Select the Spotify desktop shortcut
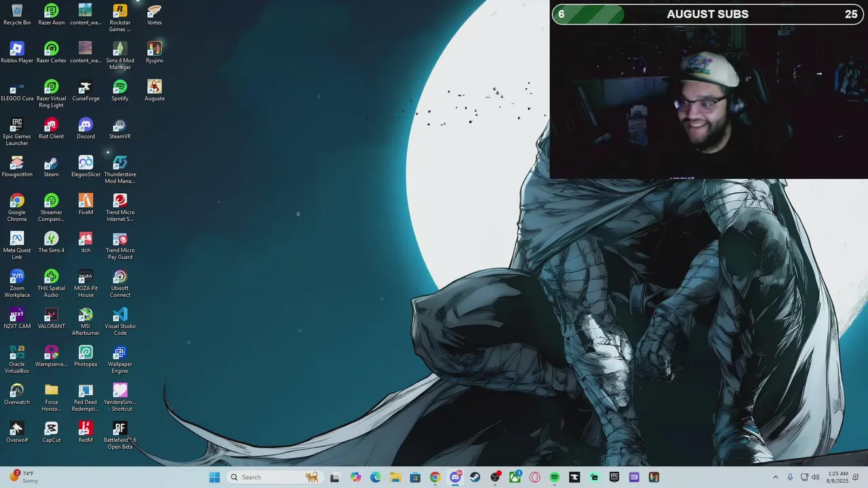This screenshot has width=868, height=488. click(120, 90)
